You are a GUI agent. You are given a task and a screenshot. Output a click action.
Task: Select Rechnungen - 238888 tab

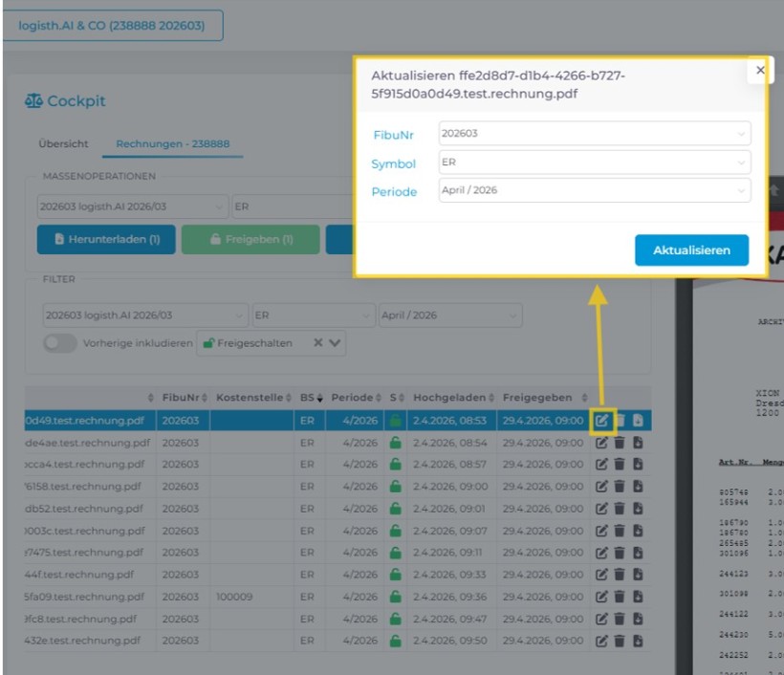tap(172, 144)
